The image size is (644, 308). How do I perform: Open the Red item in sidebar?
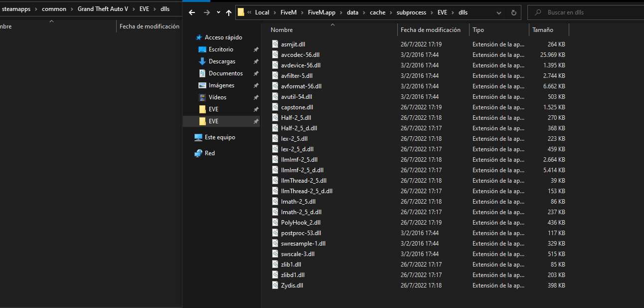(210, 153)
